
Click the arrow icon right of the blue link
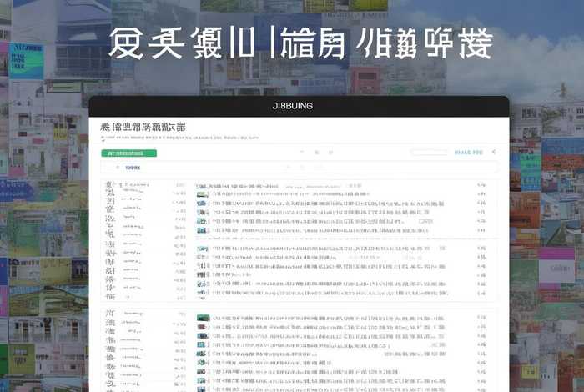click(494, 152)
